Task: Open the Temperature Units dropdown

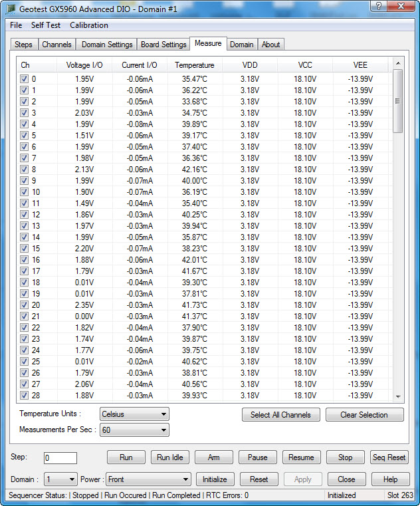Action: tap(134, 414)
